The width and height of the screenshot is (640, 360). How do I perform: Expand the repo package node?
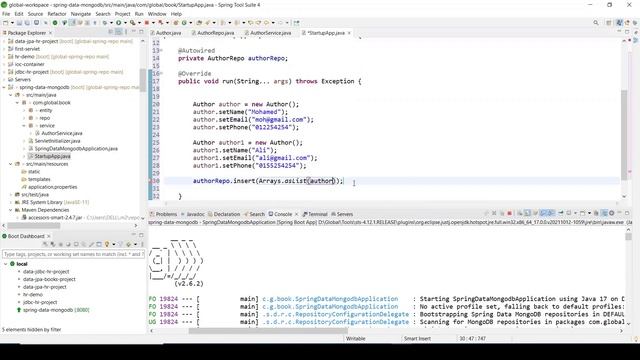point(24,118)
